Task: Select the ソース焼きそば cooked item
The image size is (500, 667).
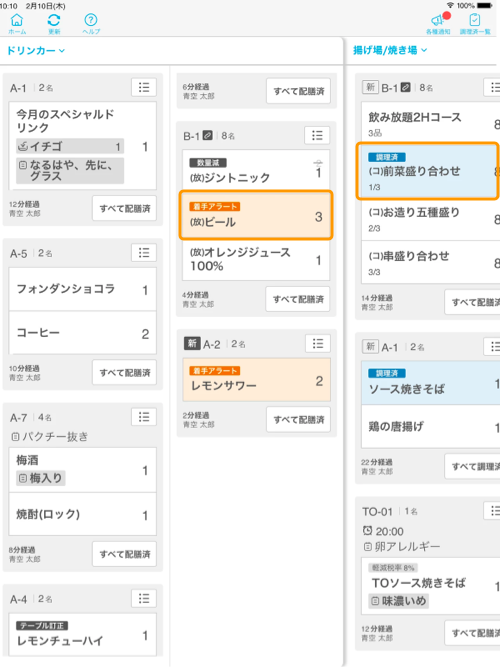Action: pos(430,383)
